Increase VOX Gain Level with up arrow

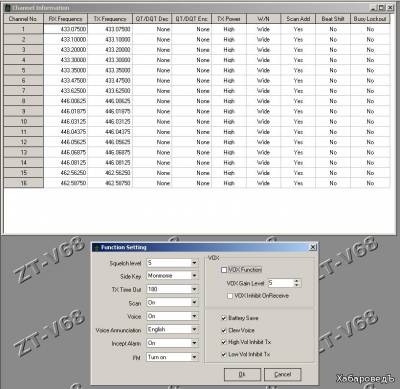click(x=296, y=281)
